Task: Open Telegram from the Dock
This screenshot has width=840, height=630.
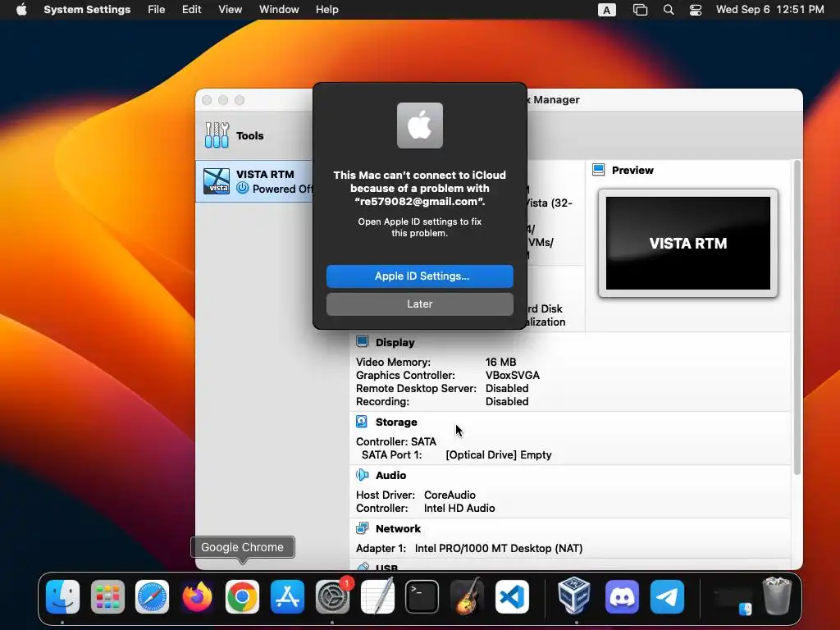Action: pos(667,596)
